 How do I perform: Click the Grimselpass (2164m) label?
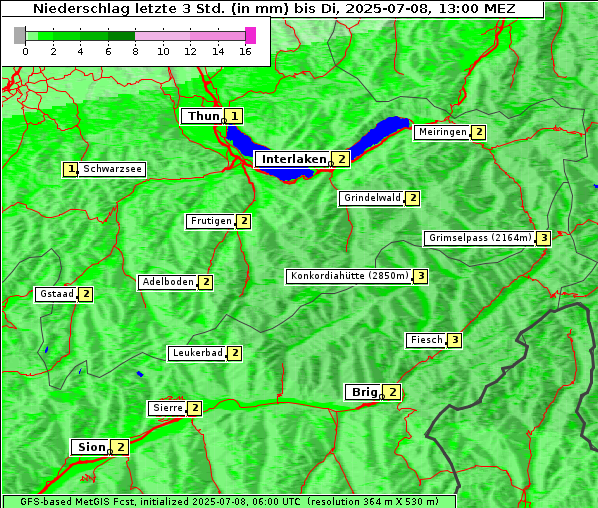tap(480, 238)
